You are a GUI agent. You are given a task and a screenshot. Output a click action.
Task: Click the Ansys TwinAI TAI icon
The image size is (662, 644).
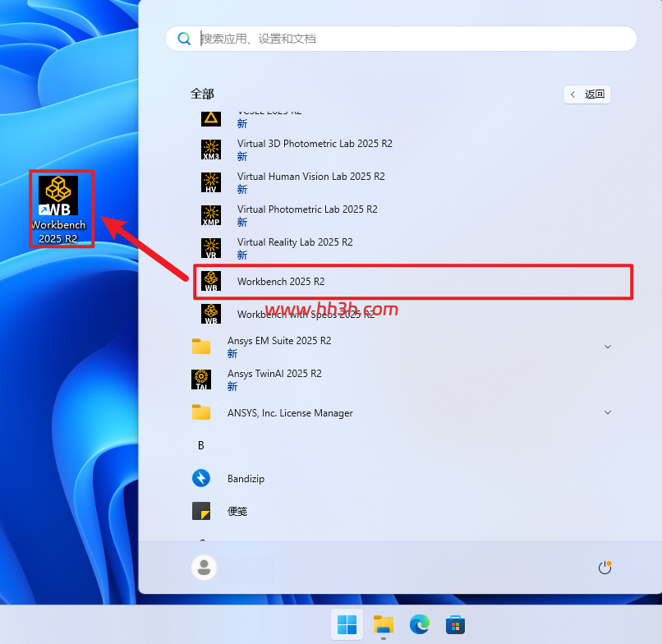point(201,379)
